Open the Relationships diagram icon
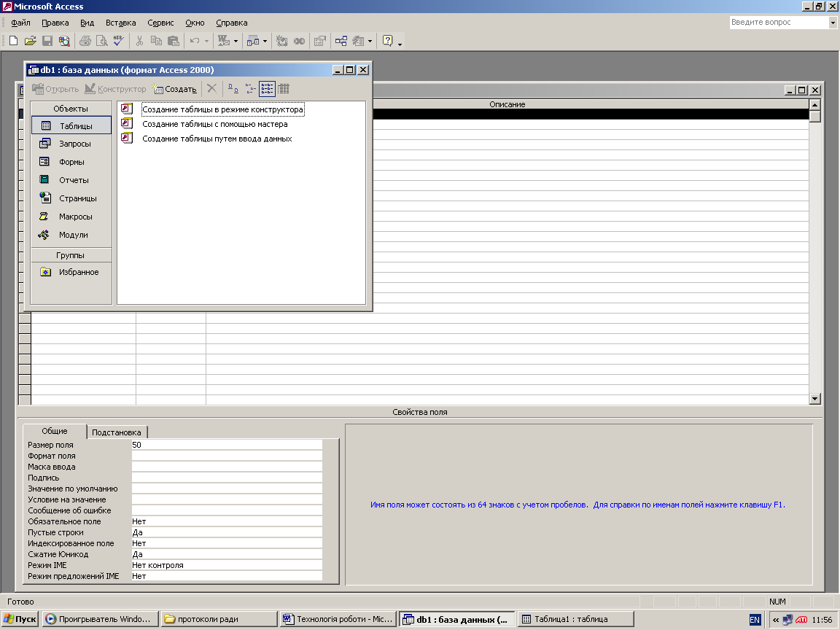 pyautogui.click(x=341, y=41)
